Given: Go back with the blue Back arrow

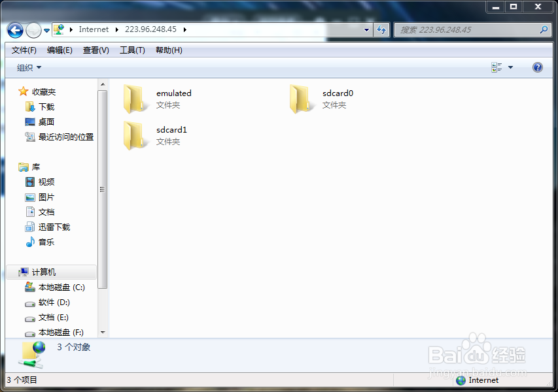Looking at the screenshot, I should pos(15,30).
